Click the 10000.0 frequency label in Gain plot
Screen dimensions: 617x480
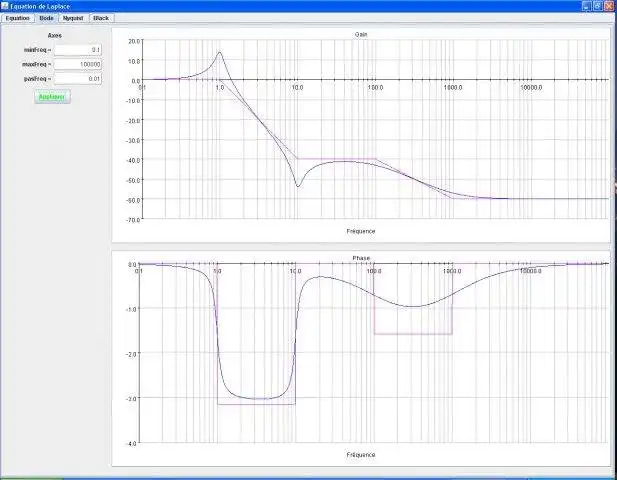531,87
